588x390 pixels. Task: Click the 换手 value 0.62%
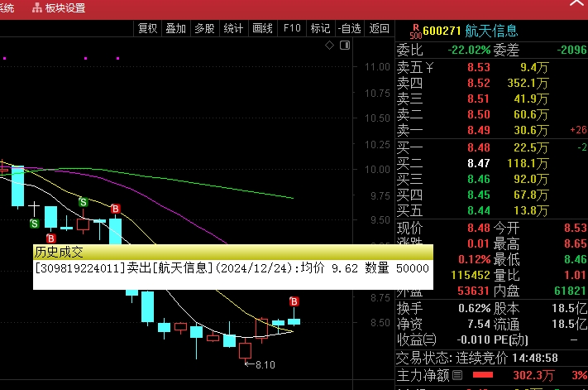point(475,309)
